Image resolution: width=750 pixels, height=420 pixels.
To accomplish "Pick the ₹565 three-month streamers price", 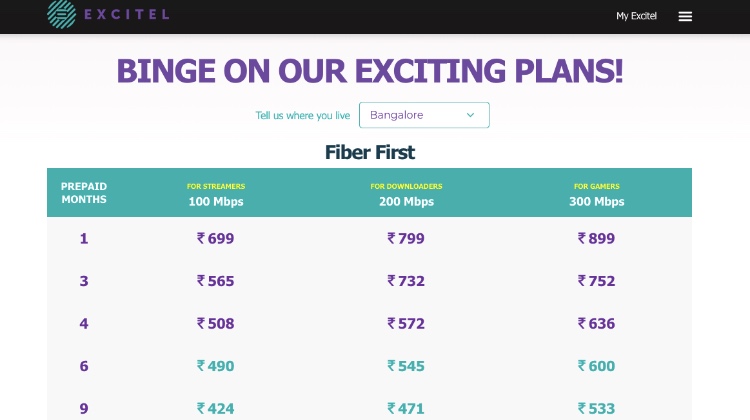I will coord(215,281).
